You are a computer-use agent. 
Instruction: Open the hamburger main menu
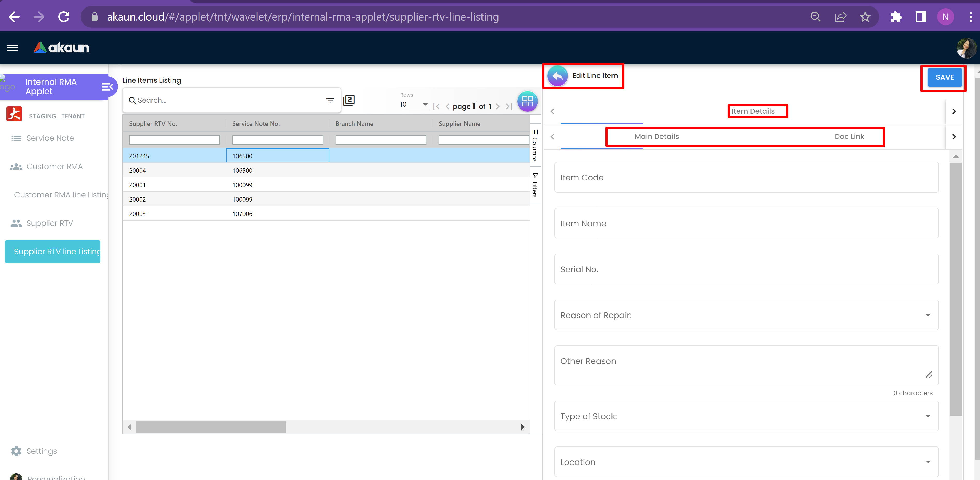pos(13,48)
